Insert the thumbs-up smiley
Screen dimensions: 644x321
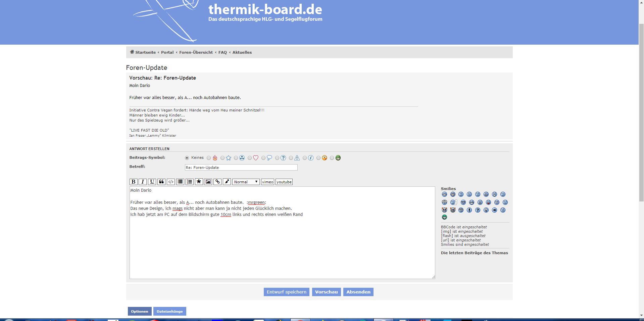coord(454,202)
